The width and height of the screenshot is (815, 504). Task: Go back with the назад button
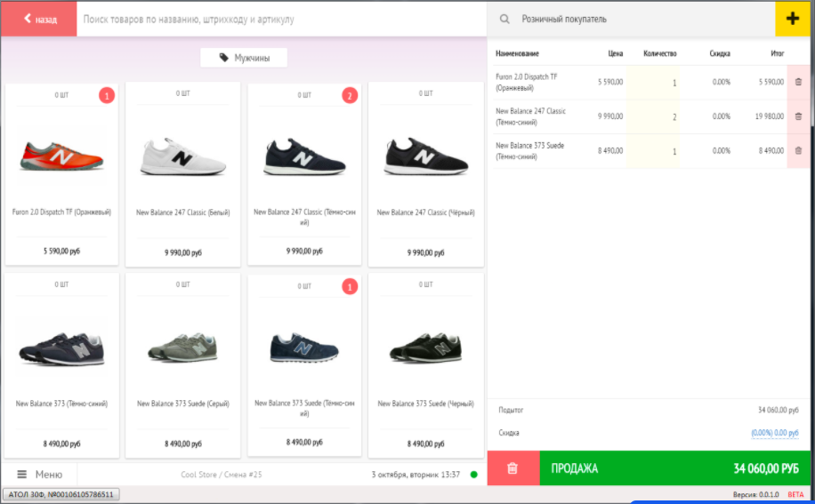[x=39, y=20]
